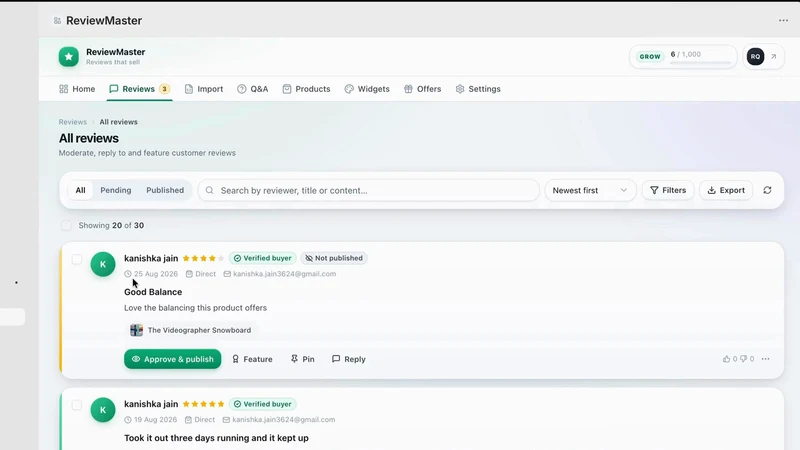Image resolution: width=800 pixels, height=450 pixels.
Task: Click the grid icon beside ReviewMaster title
Action: (57, 20)
